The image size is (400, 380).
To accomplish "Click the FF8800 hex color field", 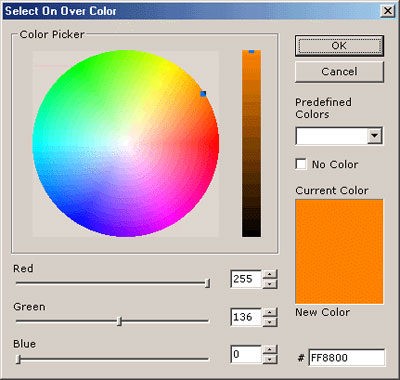I will click(346, 358).
